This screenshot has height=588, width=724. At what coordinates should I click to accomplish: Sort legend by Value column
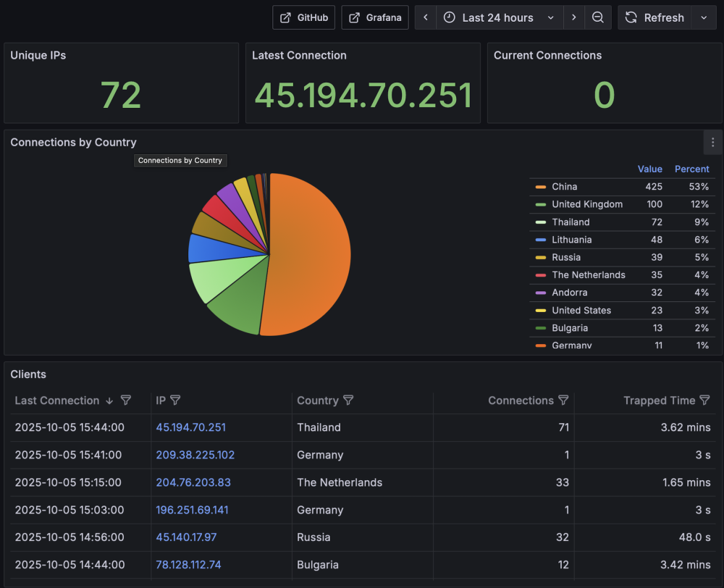(649, 169)
